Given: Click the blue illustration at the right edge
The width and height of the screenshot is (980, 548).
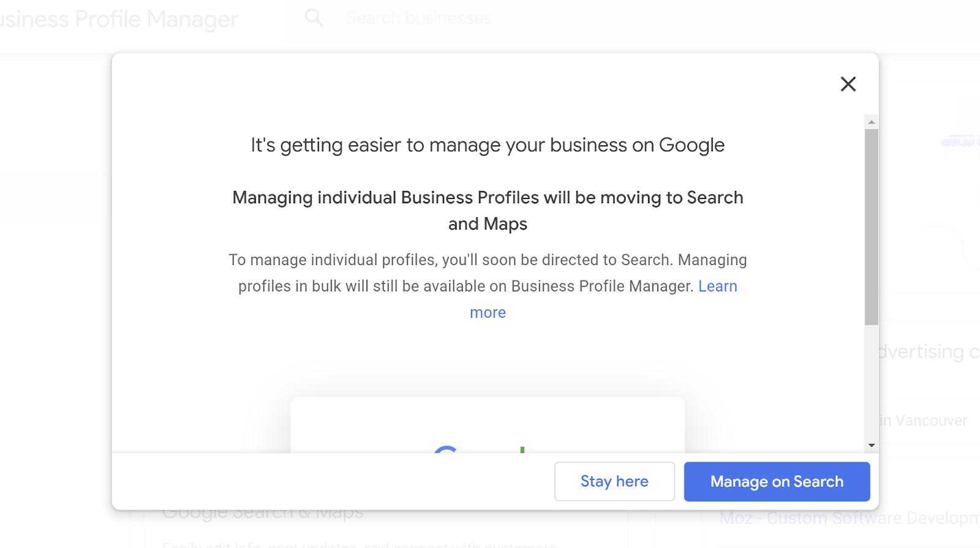Looking at the screenshot, I should click(x=959, y=142).
